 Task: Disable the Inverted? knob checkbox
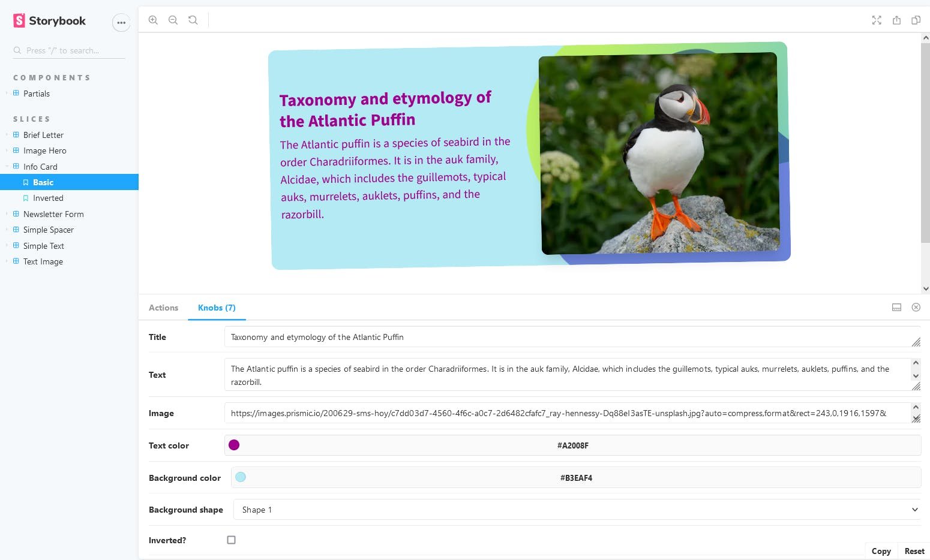[231, 540]
